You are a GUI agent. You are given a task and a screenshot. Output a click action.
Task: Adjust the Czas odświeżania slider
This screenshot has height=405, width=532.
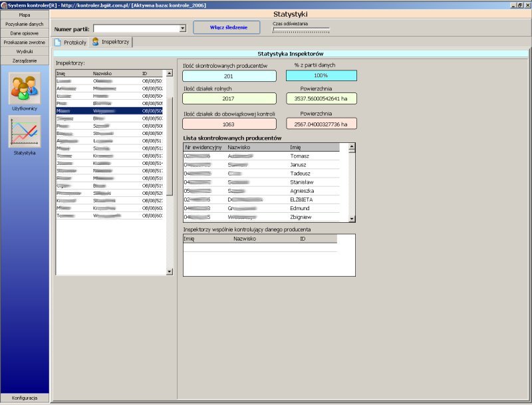coord(301,31)
